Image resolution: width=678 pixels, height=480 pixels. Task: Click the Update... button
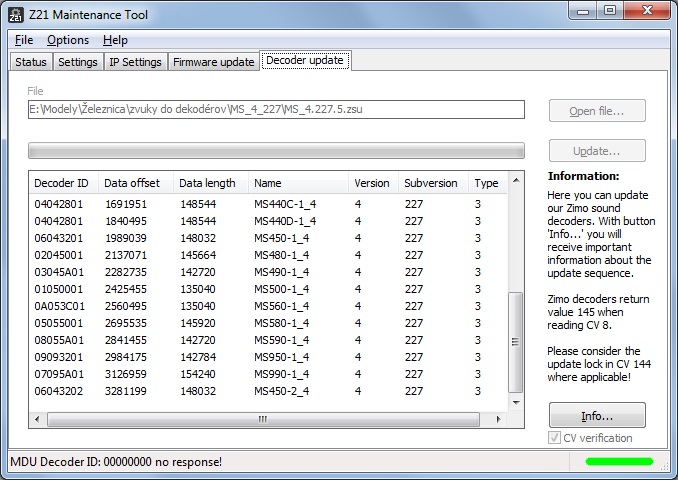597,151
